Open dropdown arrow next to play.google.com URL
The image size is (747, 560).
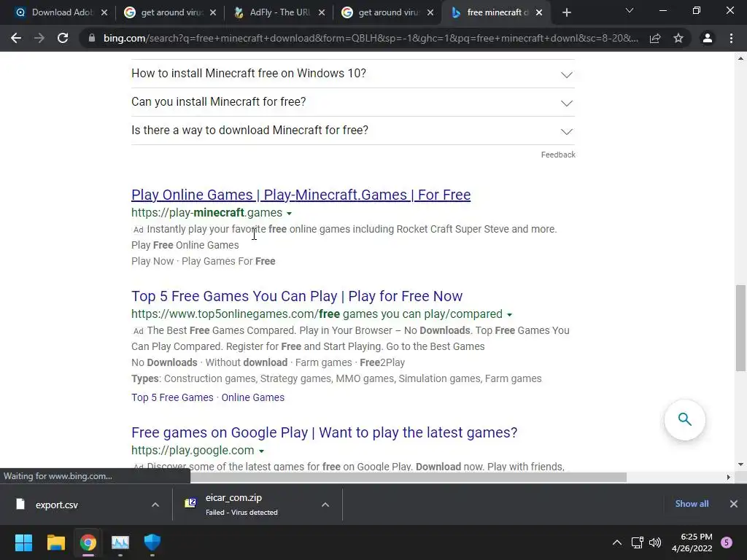261,451
